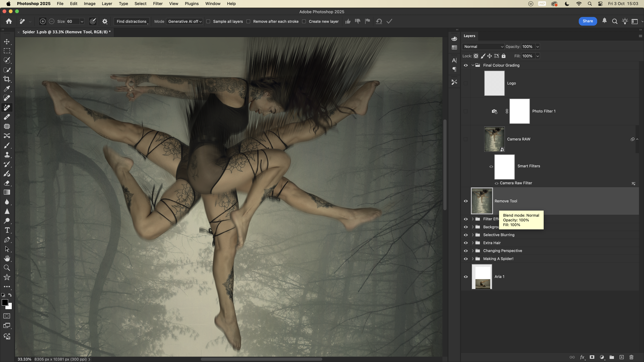Enable Remove after each stroke checkbox

pos(248,22)
